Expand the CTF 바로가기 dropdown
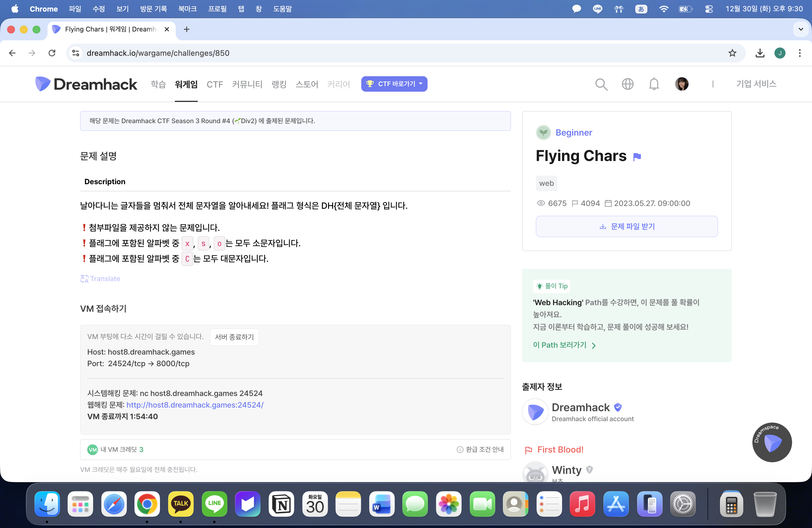This screenshot has width=812, height=528. click(394, 84)
